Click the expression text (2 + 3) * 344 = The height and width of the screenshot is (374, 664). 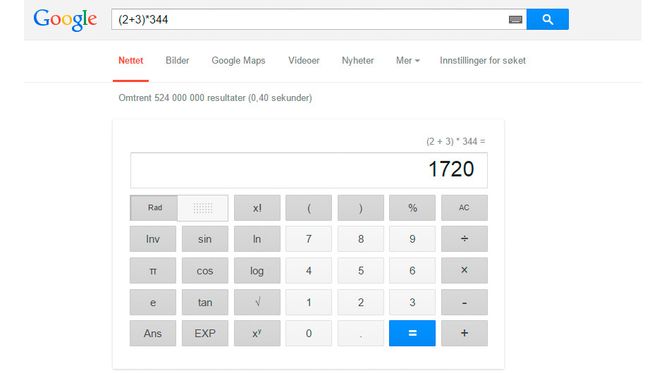[x=456, y=141]
